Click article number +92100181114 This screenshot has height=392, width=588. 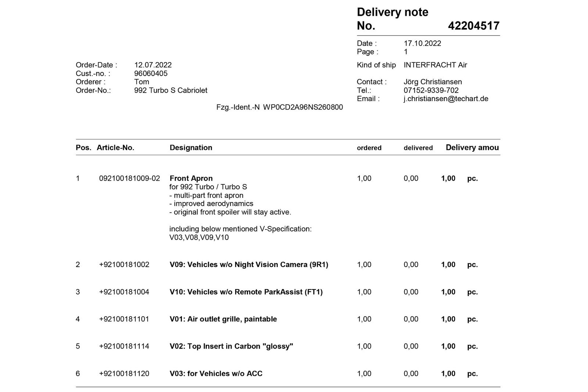pos(124,346)
